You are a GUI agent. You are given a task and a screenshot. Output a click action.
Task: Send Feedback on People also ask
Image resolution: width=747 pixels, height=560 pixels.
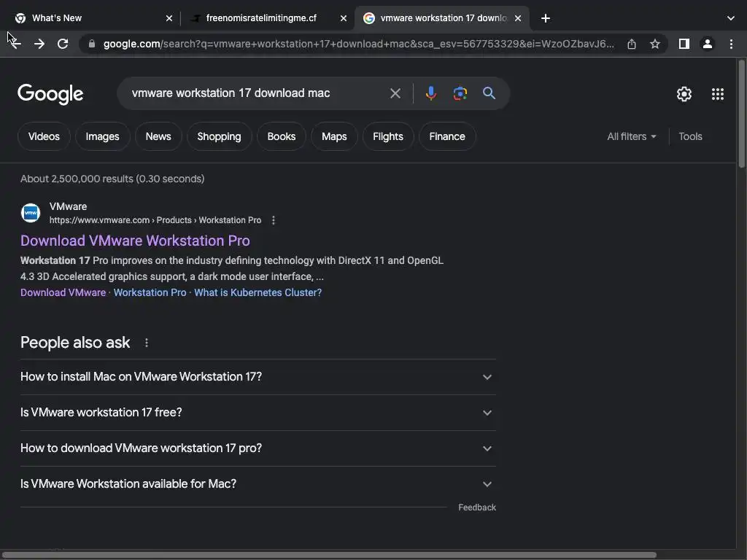point(477,507)
